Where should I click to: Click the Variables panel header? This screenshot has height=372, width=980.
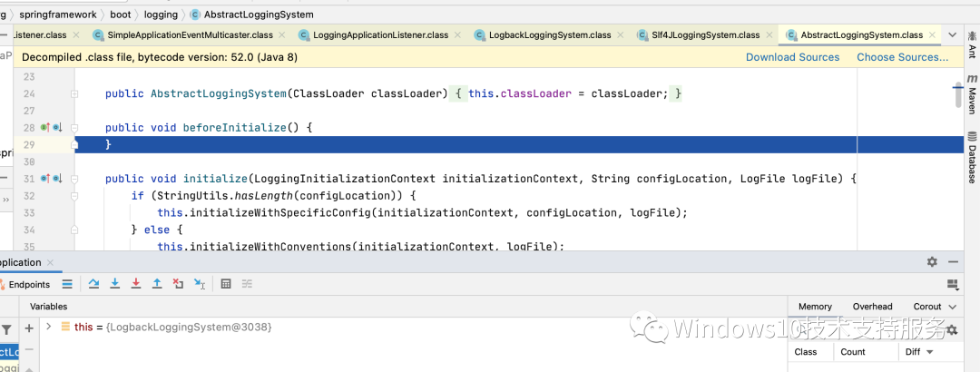49,307
